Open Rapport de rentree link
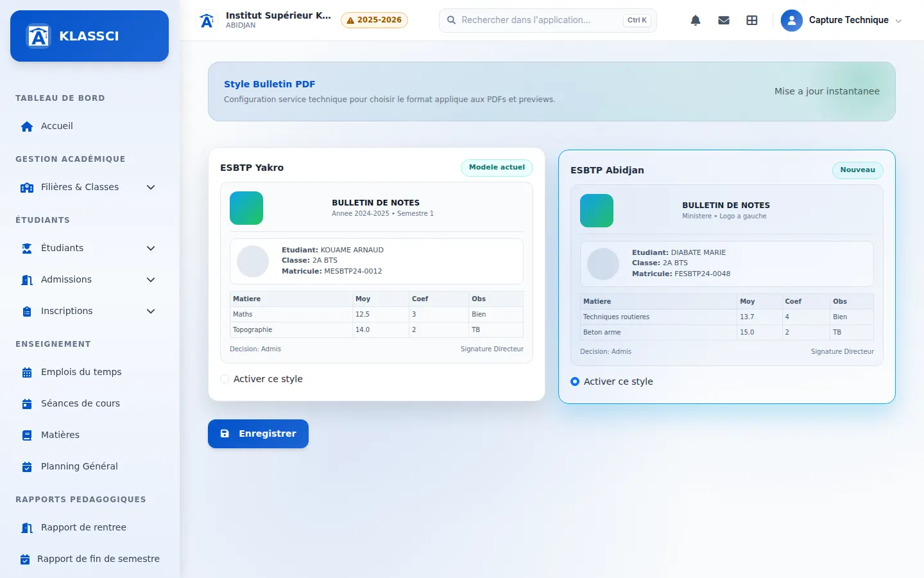924x578 pixels. (89, 527)
